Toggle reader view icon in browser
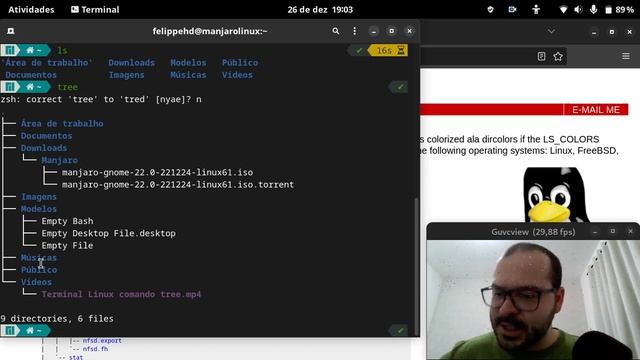 [x=541, y=56]
